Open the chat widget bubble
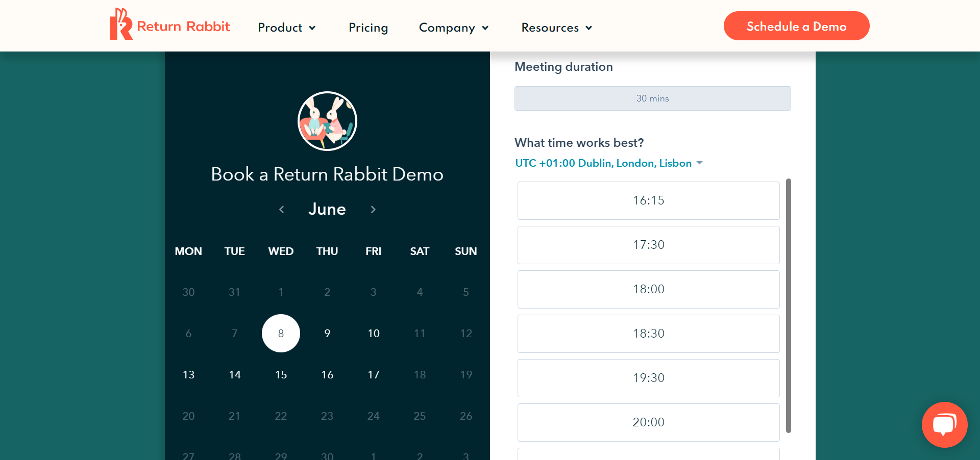 point(944,425)
